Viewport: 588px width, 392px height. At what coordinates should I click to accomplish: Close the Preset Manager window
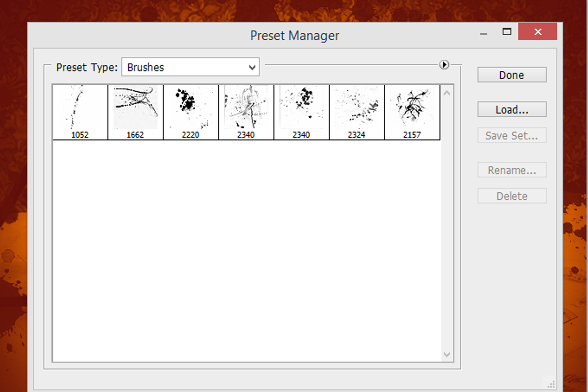pyautogui.click(x=538, y=32)
